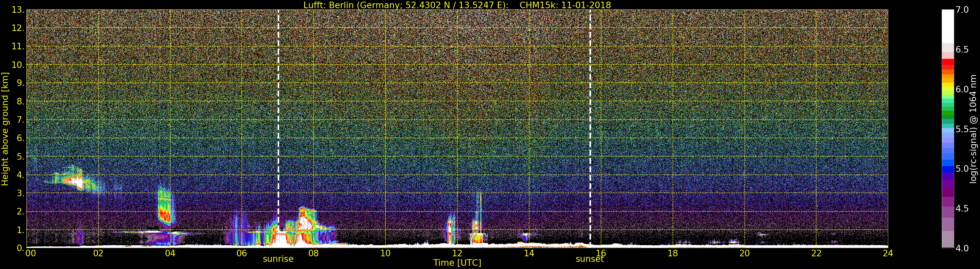Click the '13.' tick on the height axis
Screen dimensions: 980x269
[x=18, y=10]
